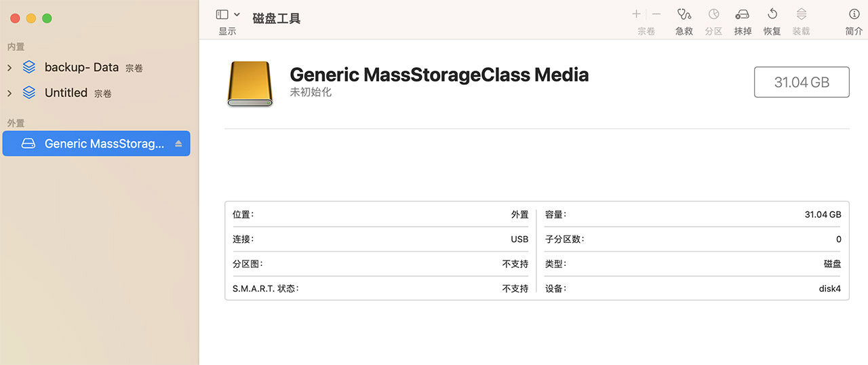Screen dimensions: 868x365
Task: Select Generic MassStorage disk in sidebar
Action: point(102,144)
